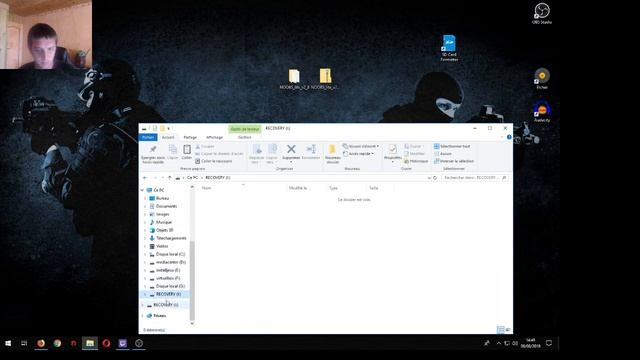The height and width of the screenshot is (360, 640).
Task: Select the Audacity desktop shortcut
Action: 542,111
